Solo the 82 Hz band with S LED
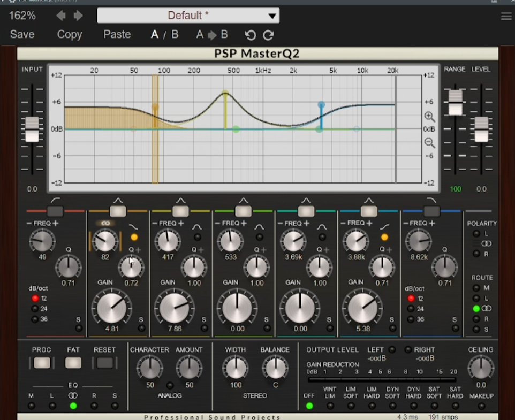This screenshot has width=515, height=420. [x=141, y=328]
